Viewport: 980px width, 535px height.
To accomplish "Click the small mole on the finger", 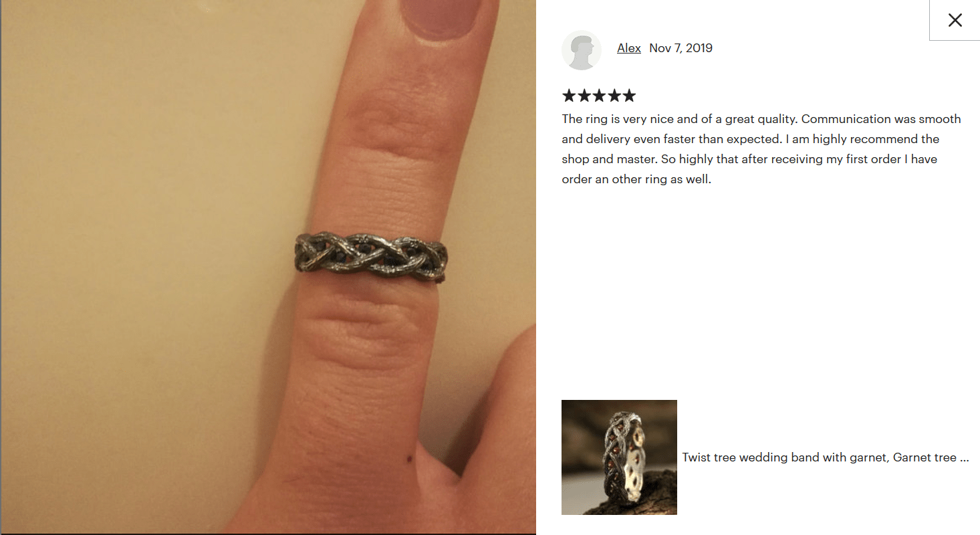I will pos(409,457).
